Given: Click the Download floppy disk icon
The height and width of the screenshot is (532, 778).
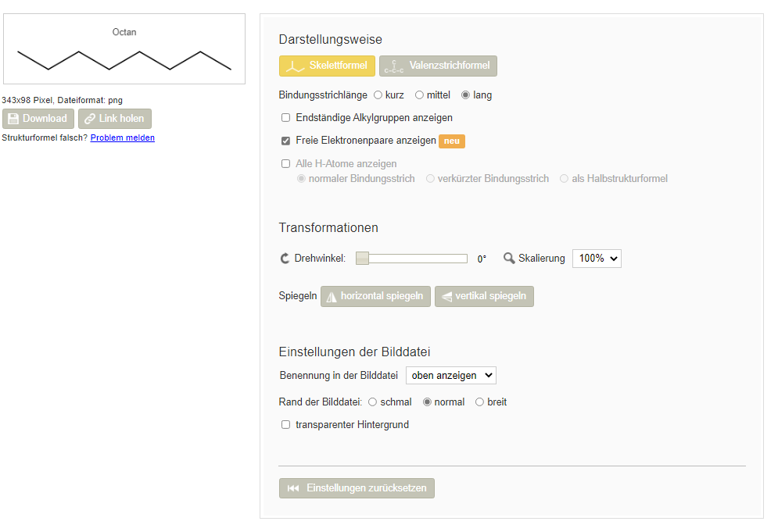Looking at the screenshot, I should pyautogui.click(x=13, y=119).
